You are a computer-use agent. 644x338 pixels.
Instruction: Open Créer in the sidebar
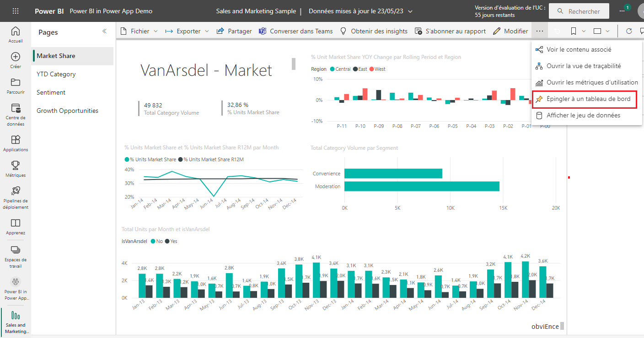point(16,60)
